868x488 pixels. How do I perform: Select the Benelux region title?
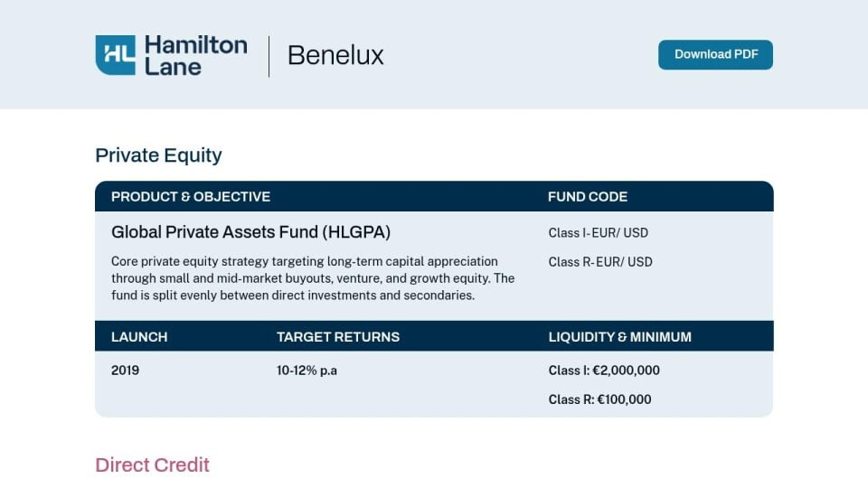[335, 55]
